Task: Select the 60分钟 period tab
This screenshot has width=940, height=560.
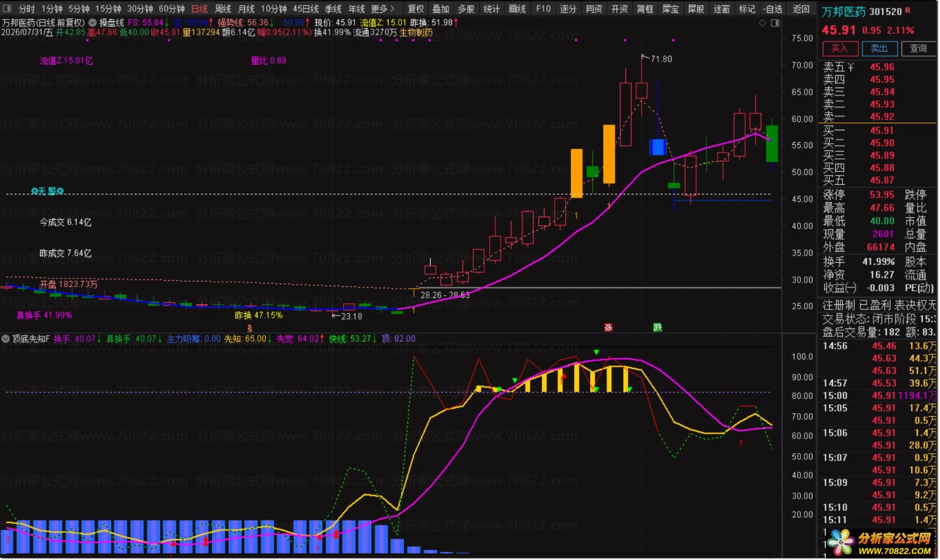Action: pos(172,9)
